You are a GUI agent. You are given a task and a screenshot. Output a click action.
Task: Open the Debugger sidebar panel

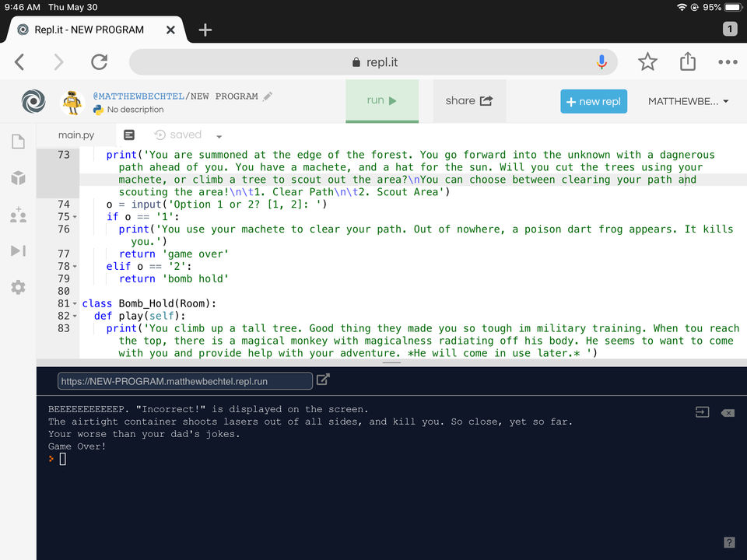[x=18, y=250]
